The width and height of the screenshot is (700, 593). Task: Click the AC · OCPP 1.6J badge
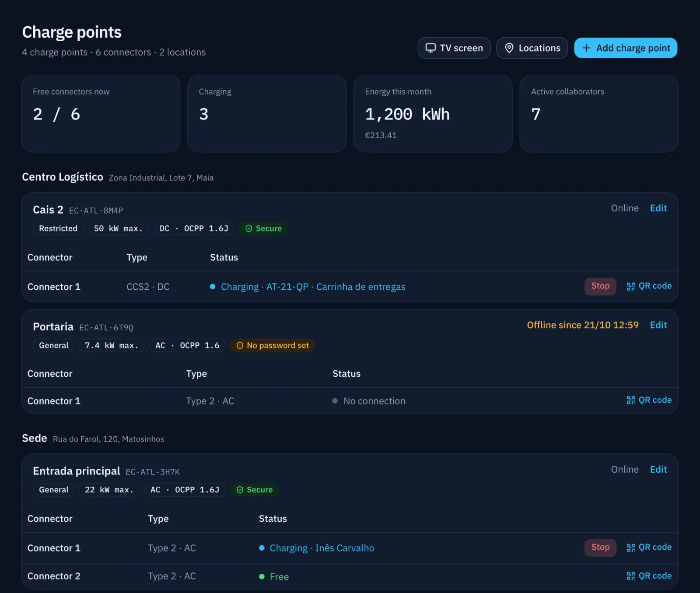(x=185, y=490)
